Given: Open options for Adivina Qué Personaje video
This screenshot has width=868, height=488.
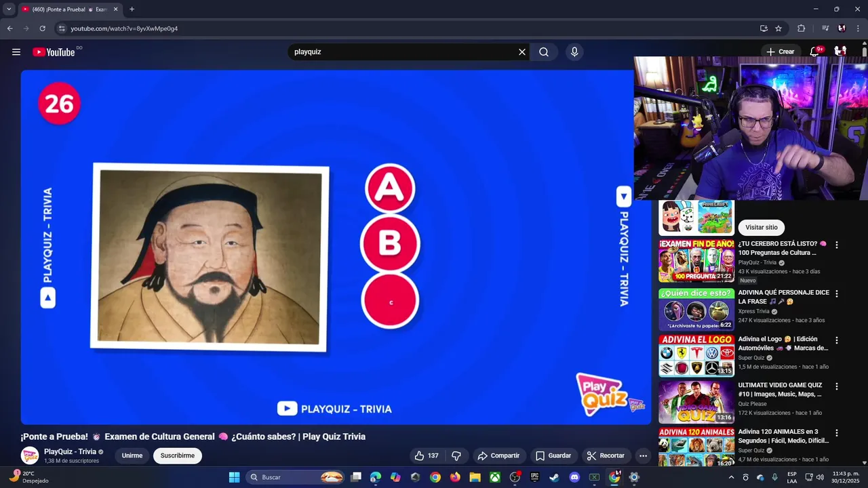Looking at the screenshot, I should coord(836,293).
